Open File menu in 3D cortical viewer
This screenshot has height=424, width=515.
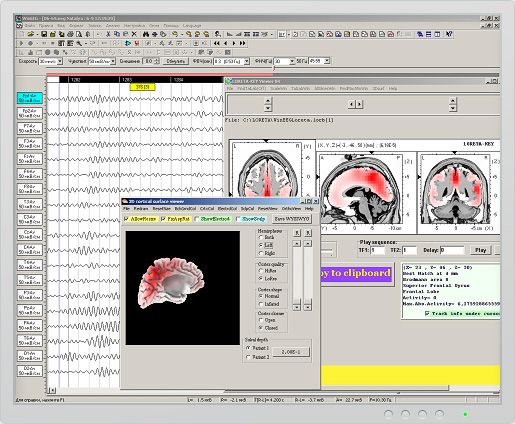(126, 209)
